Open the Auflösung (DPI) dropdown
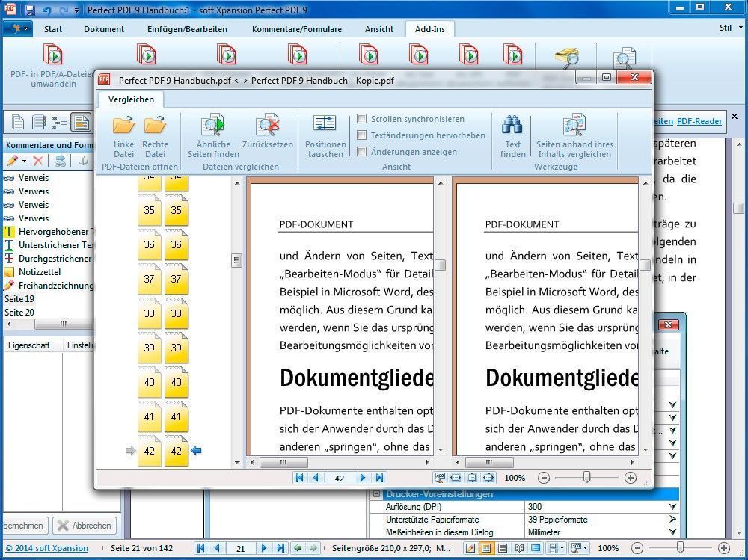Viewport: 748px width, 560px height. (x=672, y=507)
